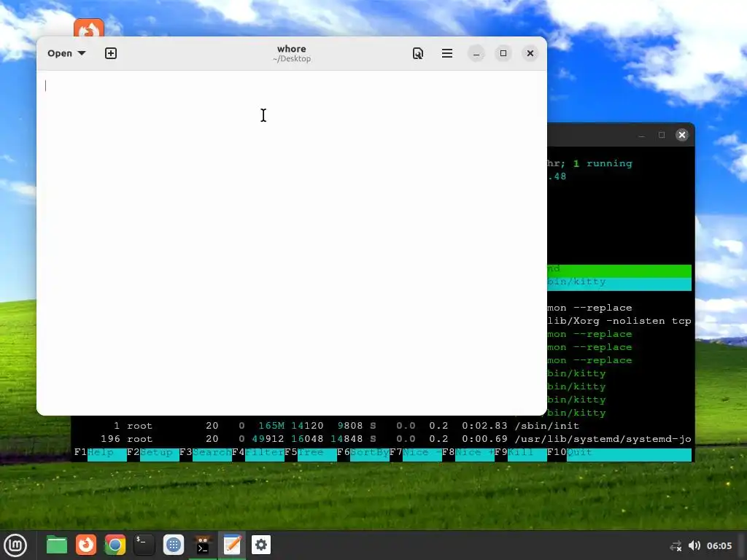Select F1 Help in htop

[100, 452]
